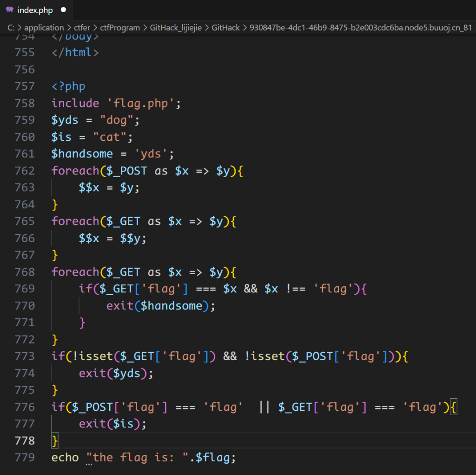Open the ctfer breadcrumb segment

82,27
